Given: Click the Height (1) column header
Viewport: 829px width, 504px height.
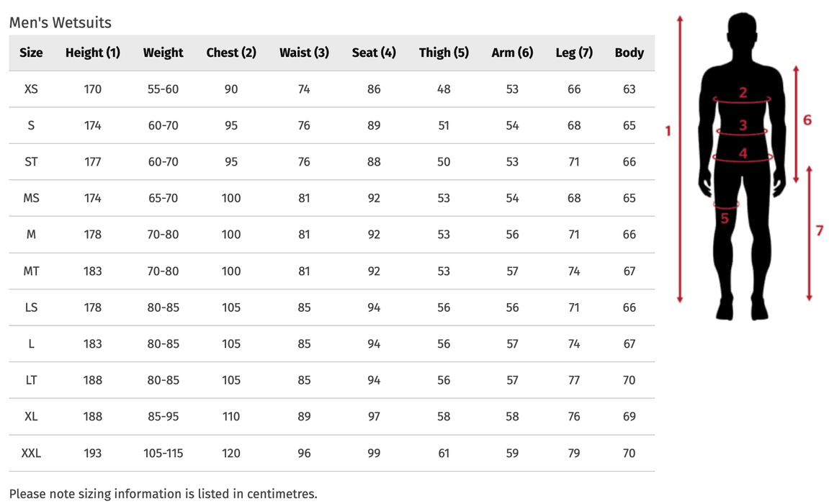Looking at the screenshot, I should (x=93, y=53).
